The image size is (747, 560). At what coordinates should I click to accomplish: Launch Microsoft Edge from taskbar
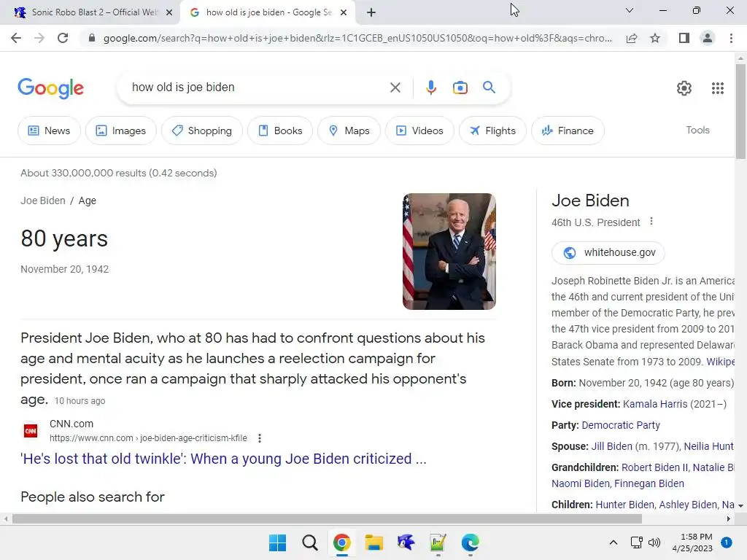471,542
